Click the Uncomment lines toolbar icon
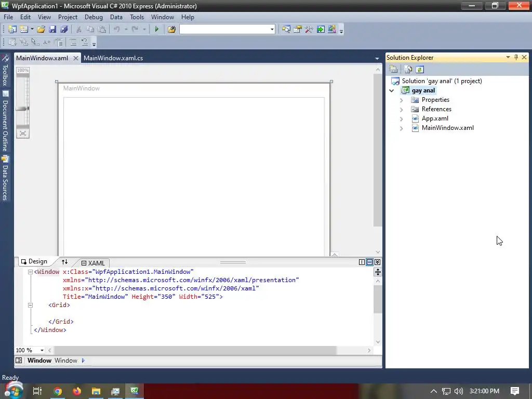532x399 pixels. coord(85,42)
